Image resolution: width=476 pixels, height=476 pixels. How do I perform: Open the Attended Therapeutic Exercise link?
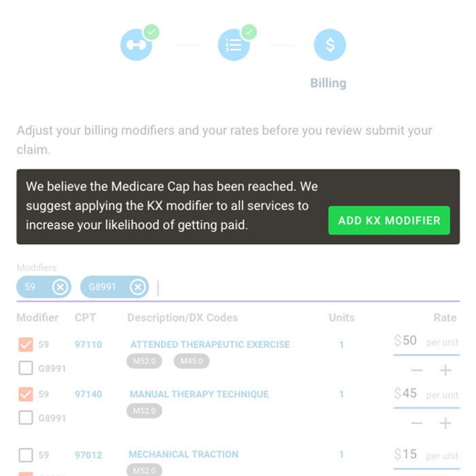click(210, 345)
